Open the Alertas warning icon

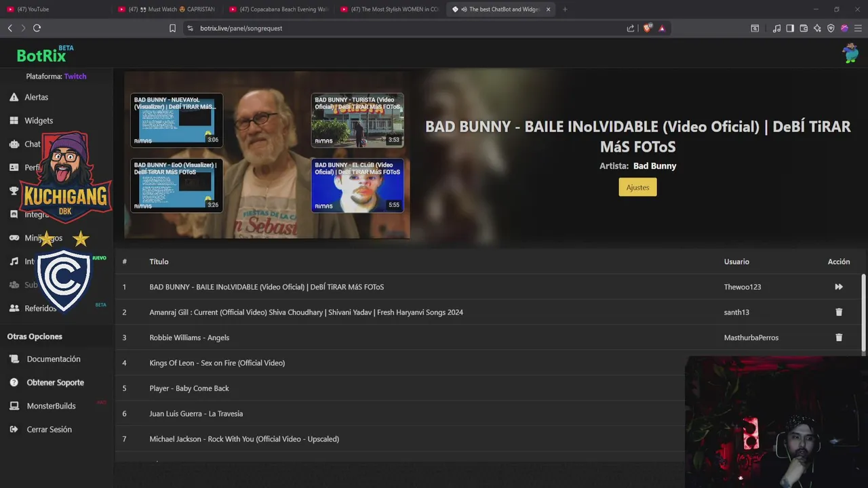[x=14, y=97]
